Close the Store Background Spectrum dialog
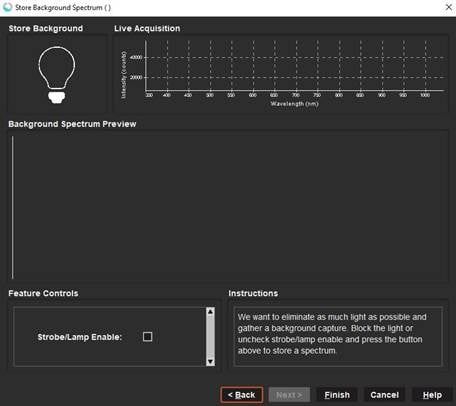The width and height of the screenshot is (456, 406). [x=449, y=7]
